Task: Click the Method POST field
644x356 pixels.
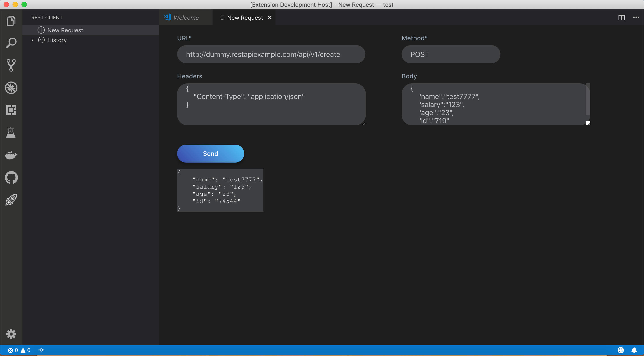Action: click(x=451, y=54)
